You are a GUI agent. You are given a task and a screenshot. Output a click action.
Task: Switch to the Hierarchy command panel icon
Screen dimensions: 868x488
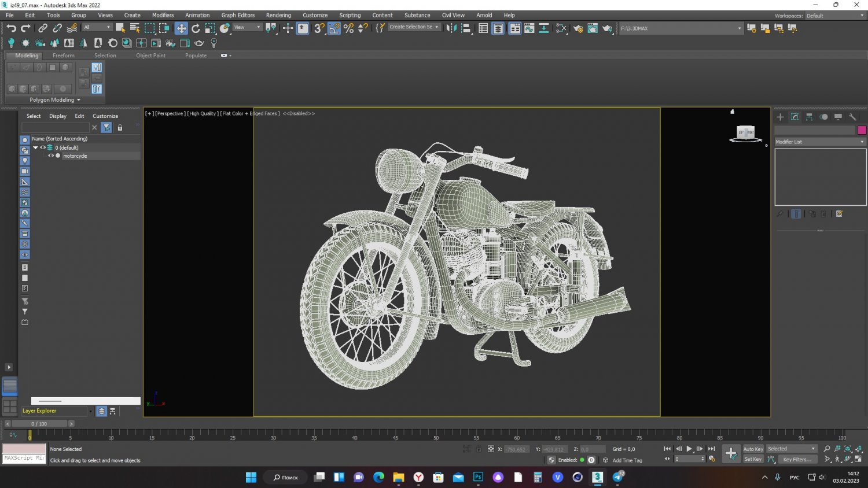tap(809, 117)
